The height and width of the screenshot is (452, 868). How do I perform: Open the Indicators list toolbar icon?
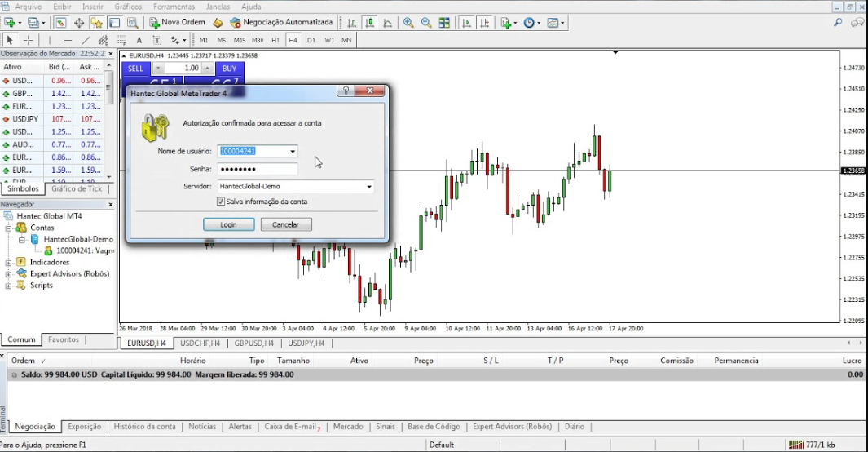point(505,23)
